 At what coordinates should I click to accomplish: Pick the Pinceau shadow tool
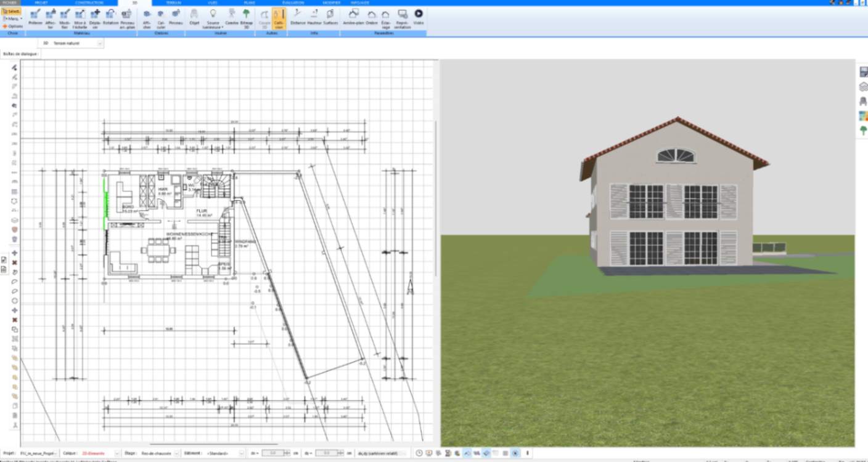(176, 17)
